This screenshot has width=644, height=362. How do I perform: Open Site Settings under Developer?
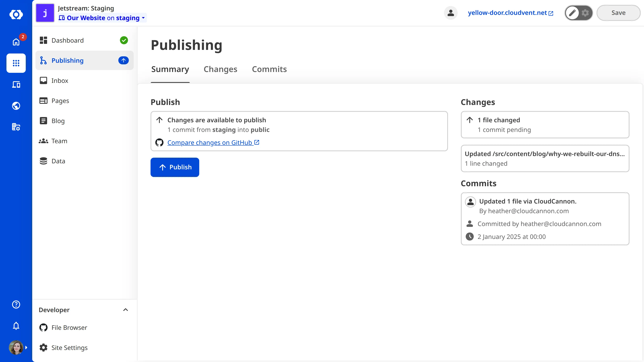(x=85, y=348)
